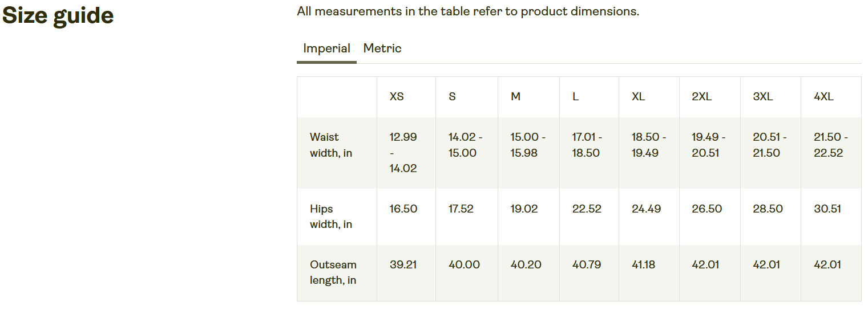The height and width of the screenshot is (310, 868).
Task: Click the XS hips value 16.50
Action: click(x=403, y=209)
